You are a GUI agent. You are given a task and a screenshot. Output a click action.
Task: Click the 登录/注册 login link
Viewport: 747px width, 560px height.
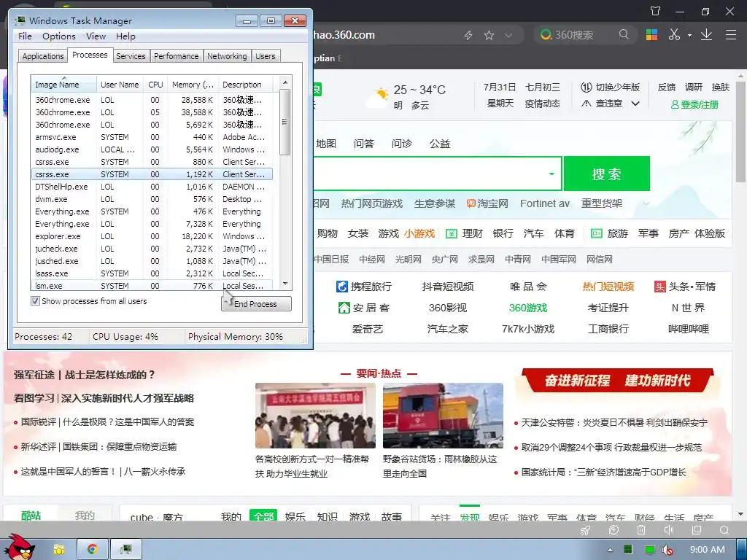coord(694,104)
